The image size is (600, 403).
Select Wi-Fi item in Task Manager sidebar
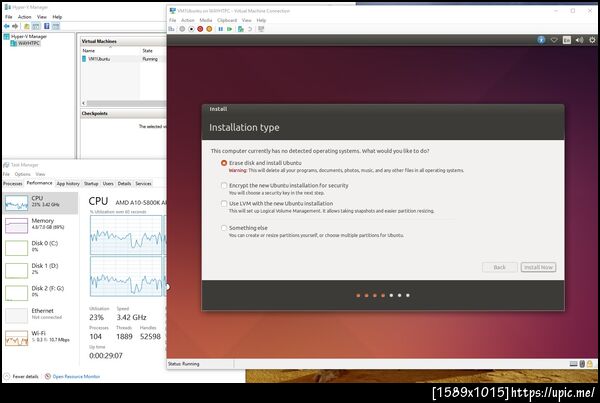40,338
